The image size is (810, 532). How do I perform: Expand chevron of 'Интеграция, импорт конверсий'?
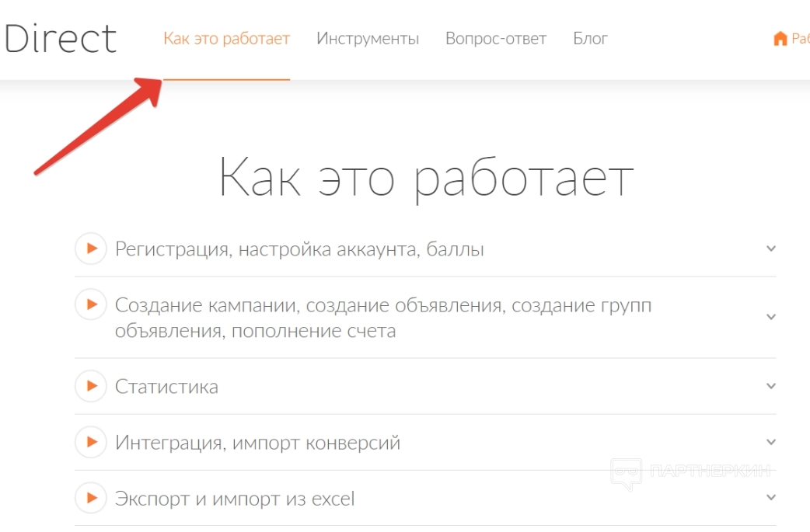[x=770, y=442]
